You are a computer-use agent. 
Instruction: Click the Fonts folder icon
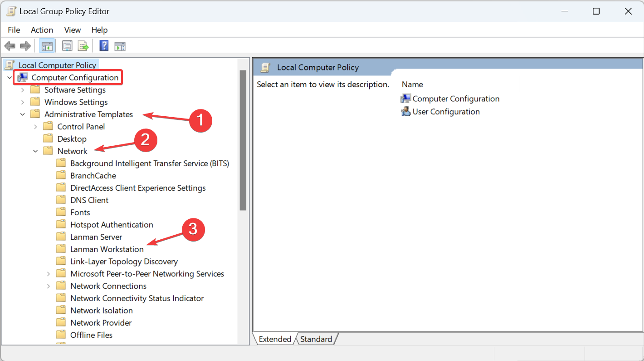61,212
